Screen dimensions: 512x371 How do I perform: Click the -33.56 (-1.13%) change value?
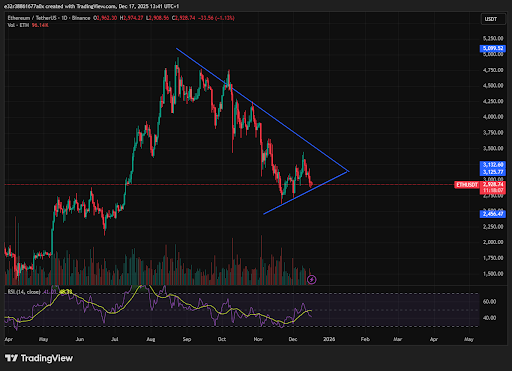click(x=216, y=18)
